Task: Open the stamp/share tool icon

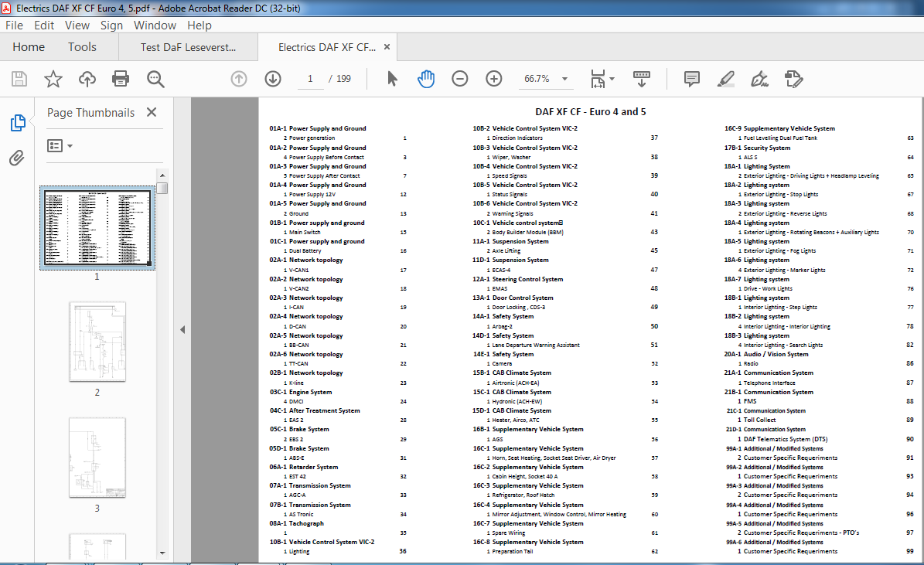Action: point(794,79)
